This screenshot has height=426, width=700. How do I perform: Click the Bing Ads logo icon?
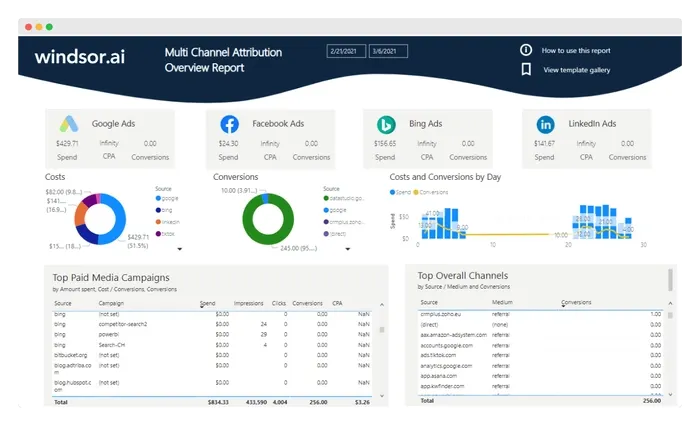point(386,125)
